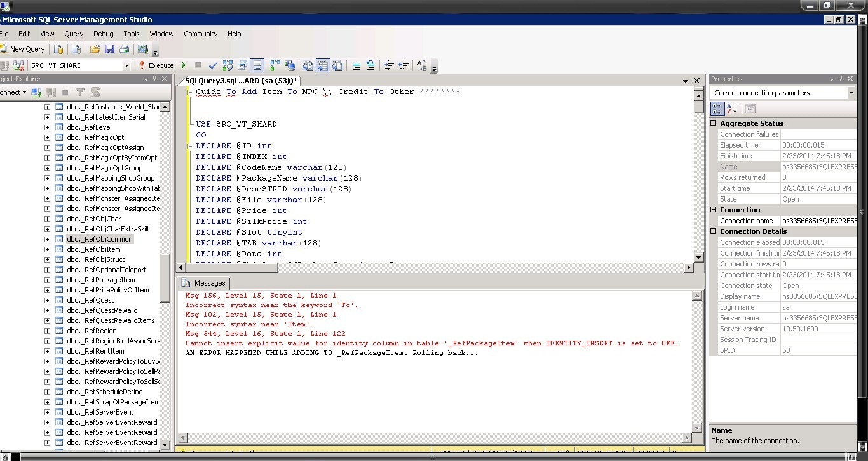
Task: Click the Database Engine Query icon
Action: click(x=58, y=49)
